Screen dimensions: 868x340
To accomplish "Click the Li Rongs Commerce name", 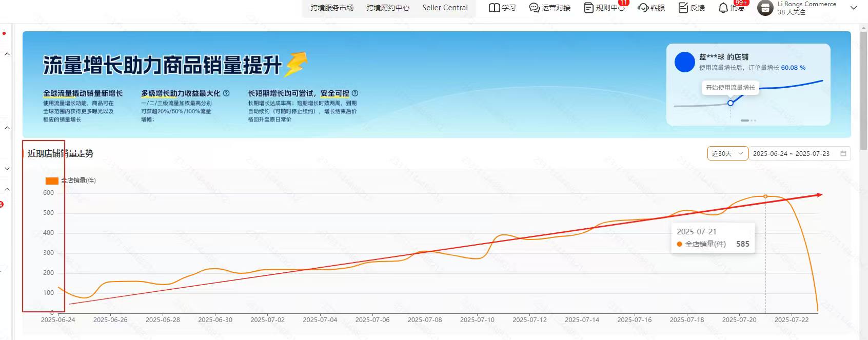I will pos(806,4).
